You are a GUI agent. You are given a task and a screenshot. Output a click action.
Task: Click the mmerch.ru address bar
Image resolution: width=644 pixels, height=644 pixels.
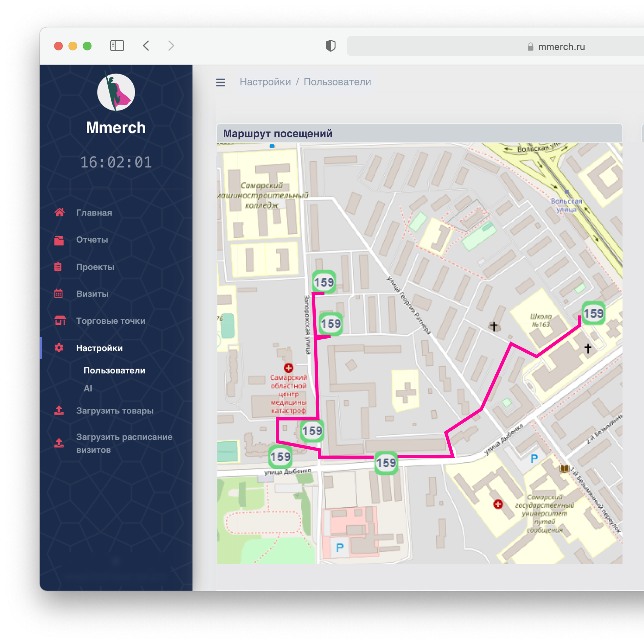(x=495, y=46)
